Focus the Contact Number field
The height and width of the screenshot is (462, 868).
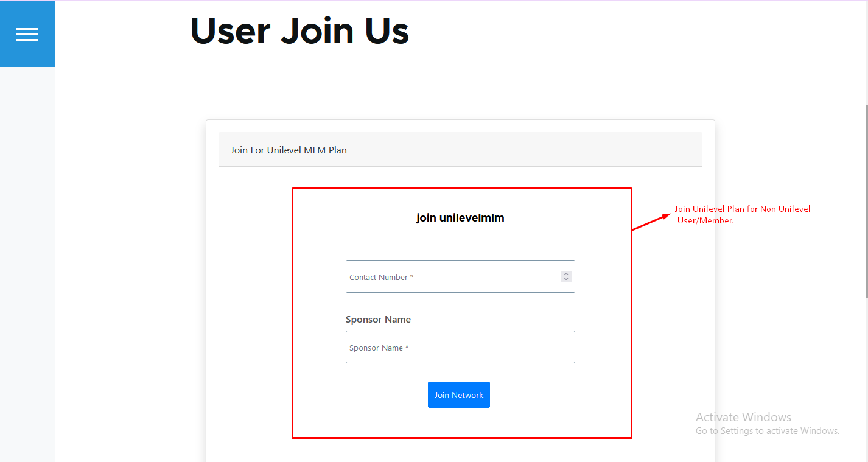pyautogui.click(x=450, y=277)
